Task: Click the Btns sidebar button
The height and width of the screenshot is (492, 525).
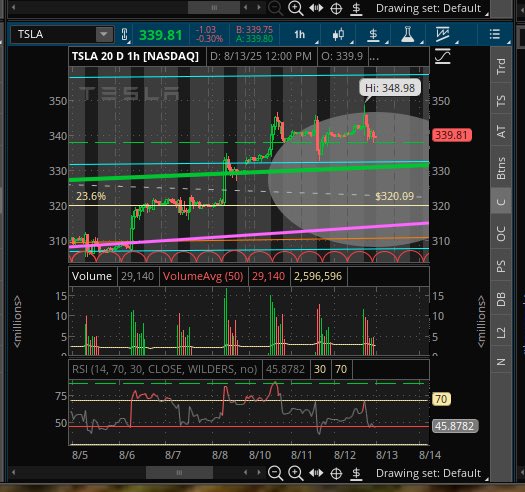Action: [501, 168]
